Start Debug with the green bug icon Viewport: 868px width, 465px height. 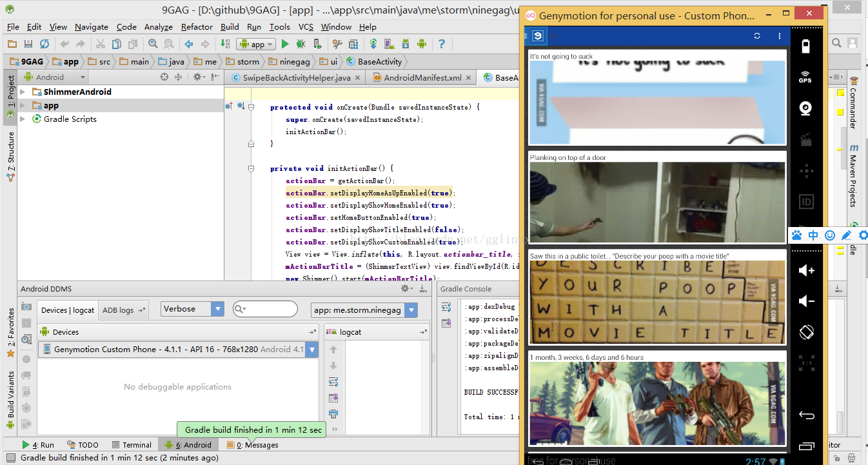(x=301, y=44)
